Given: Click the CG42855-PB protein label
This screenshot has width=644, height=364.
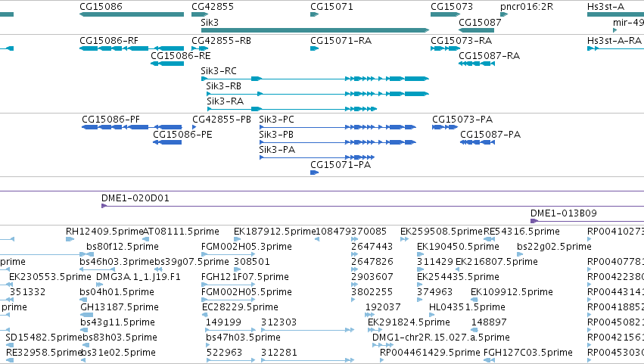Looking at the screenshot, I should click(x=222, y=120).
